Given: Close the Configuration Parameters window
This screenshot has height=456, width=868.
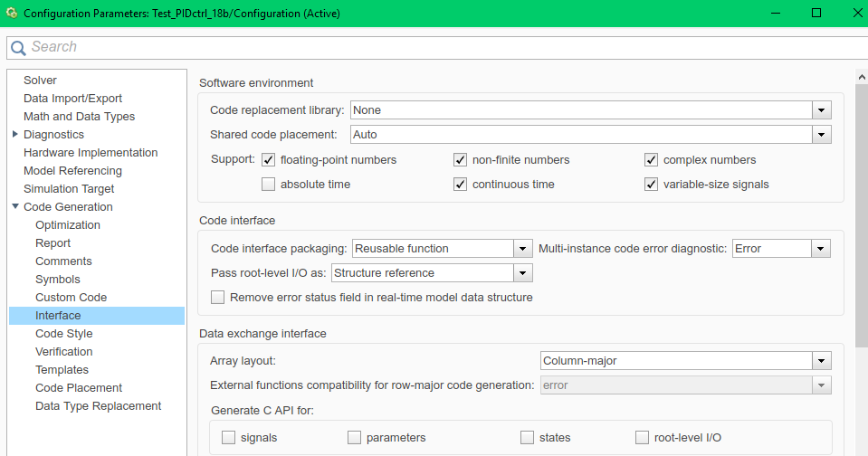Looking at the screenshot, I should 857,14.
